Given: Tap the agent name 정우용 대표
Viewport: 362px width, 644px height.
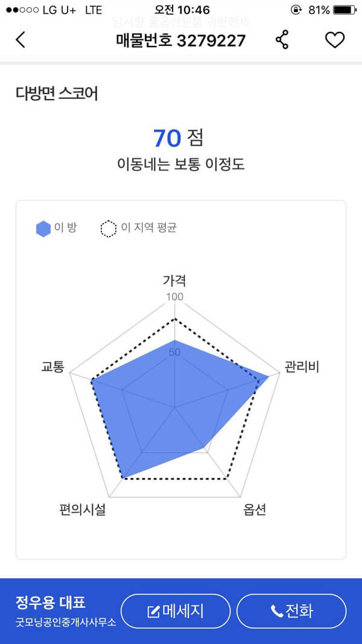Looking at the screenshot, I should [51, 602].
